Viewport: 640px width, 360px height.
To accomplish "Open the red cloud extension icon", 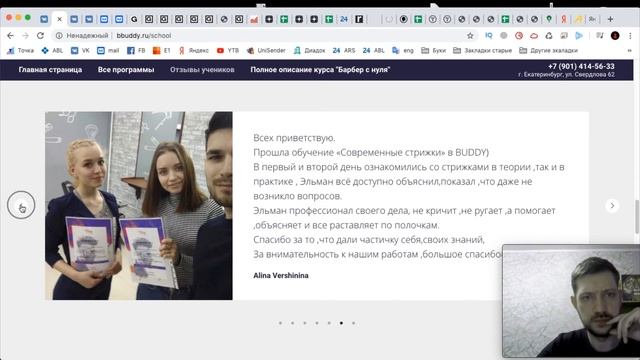I will click(x=534, y=36).
